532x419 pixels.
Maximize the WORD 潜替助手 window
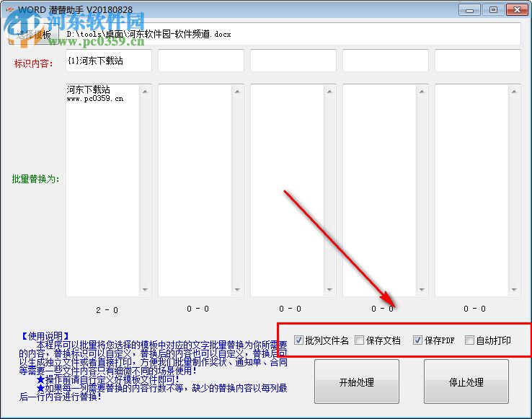[493, 10]
